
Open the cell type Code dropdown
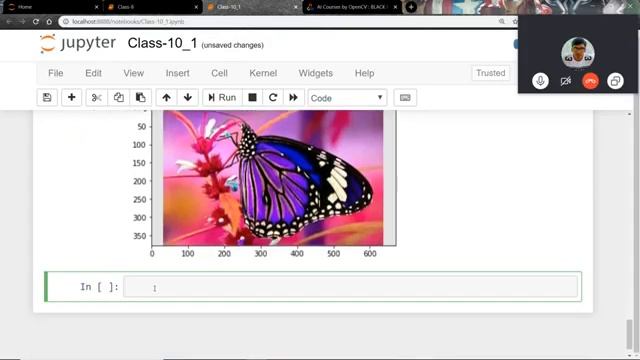[347, 98]
